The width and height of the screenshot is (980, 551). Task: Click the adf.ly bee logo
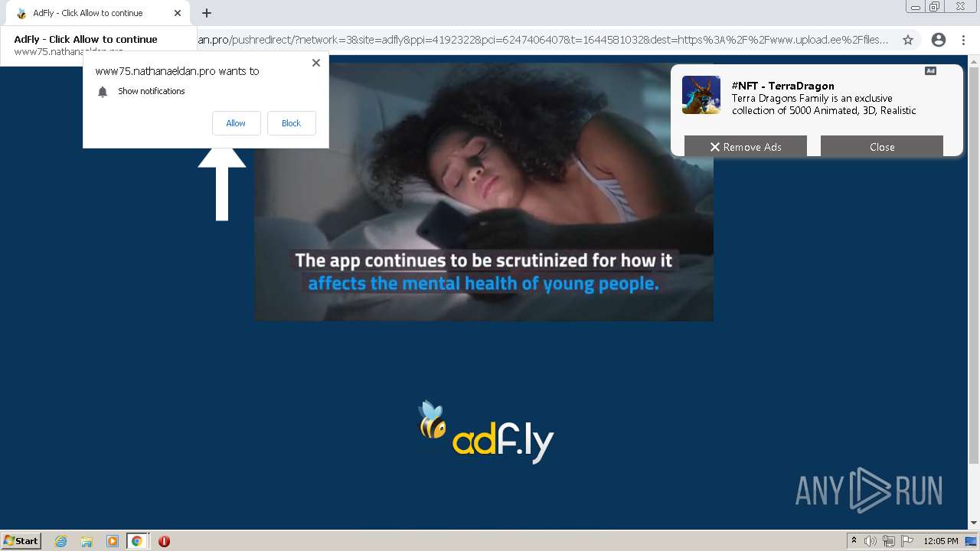(x=485, y=432)
